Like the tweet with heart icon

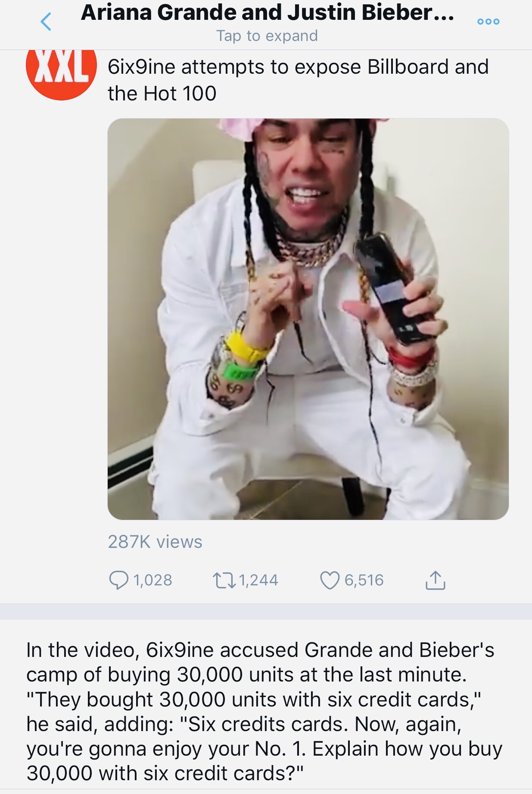[330, 580]
